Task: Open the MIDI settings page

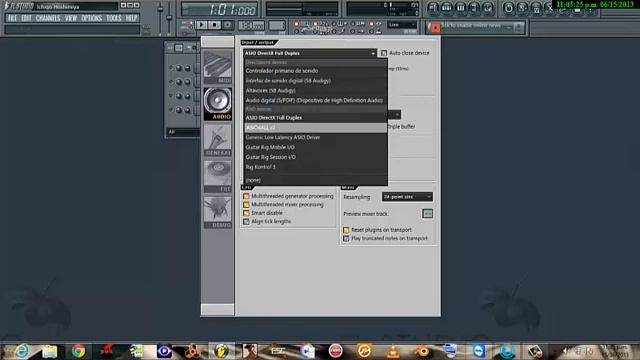Action: coord(218,67)
